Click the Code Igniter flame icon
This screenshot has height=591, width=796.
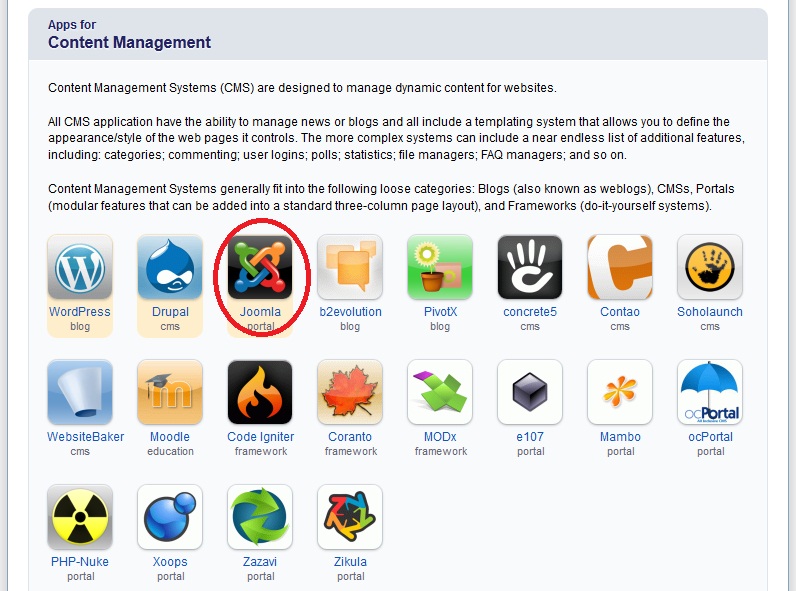pos(260,392)
